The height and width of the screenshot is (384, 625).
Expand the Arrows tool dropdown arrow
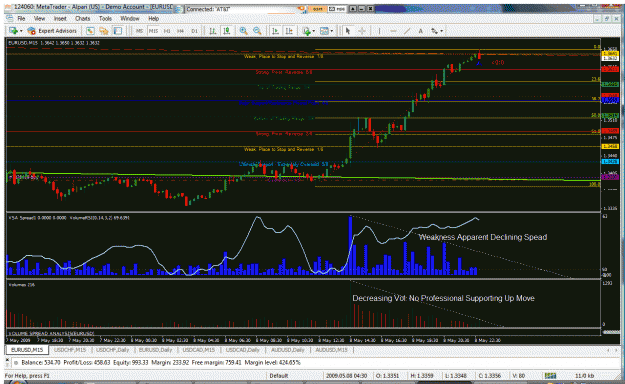tap(441, 31)
